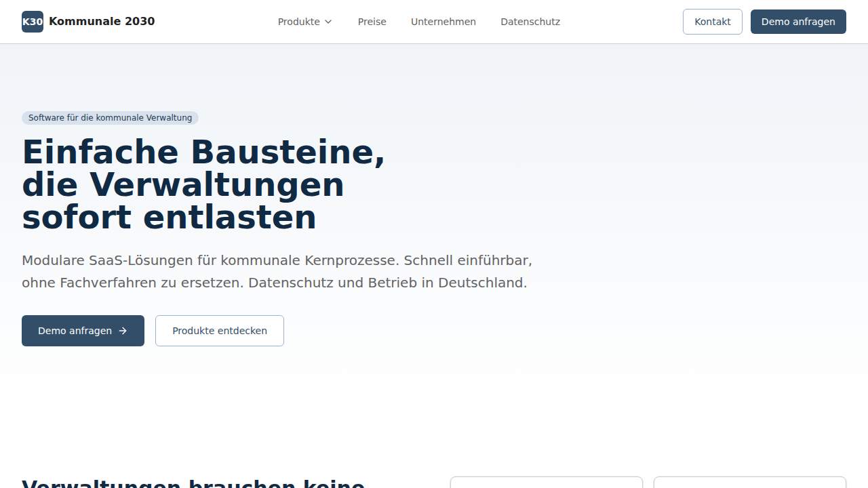Click Demo anfragen in the top navigation
This screenshot has height=488, width=868.
click(x=798, y=22)
